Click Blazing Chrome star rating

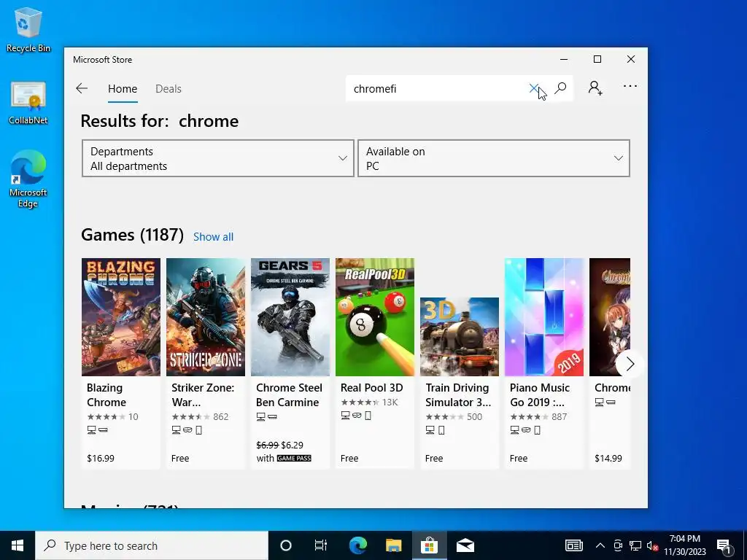107,416
